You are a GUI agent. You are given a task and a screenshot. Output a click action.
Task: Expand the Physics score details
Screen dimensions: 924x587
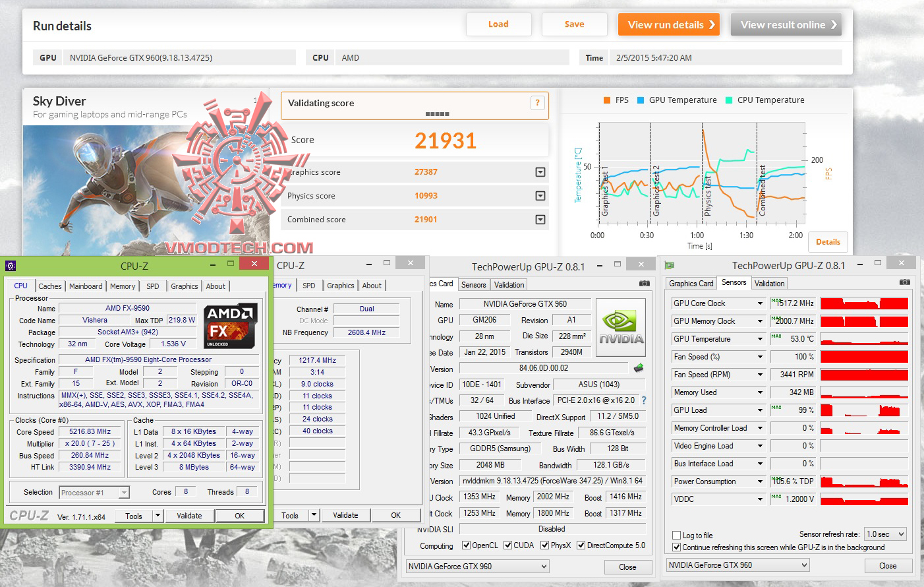[540, 196]
